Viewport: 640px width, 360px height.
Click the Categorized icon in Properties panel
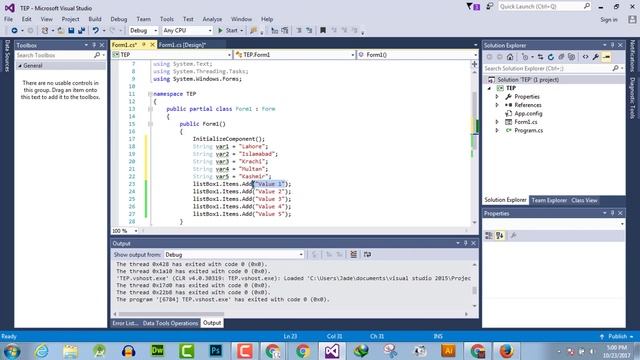(489, 236)
